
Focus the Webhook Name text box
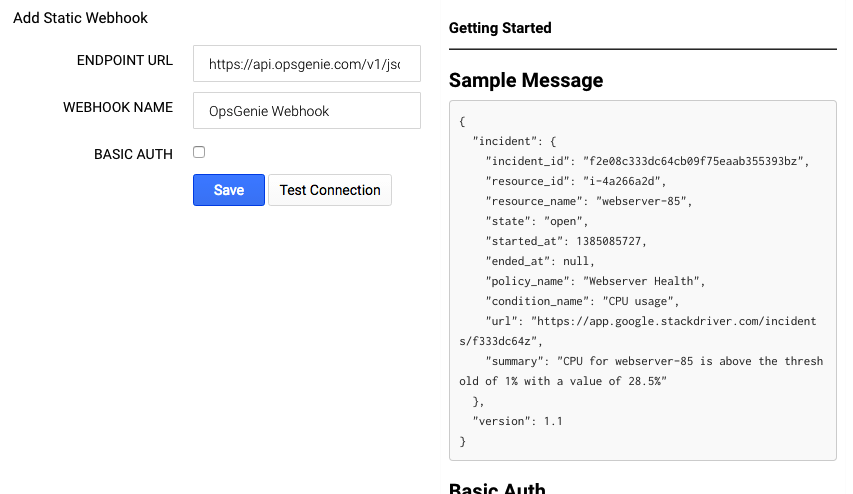[306, 111]
